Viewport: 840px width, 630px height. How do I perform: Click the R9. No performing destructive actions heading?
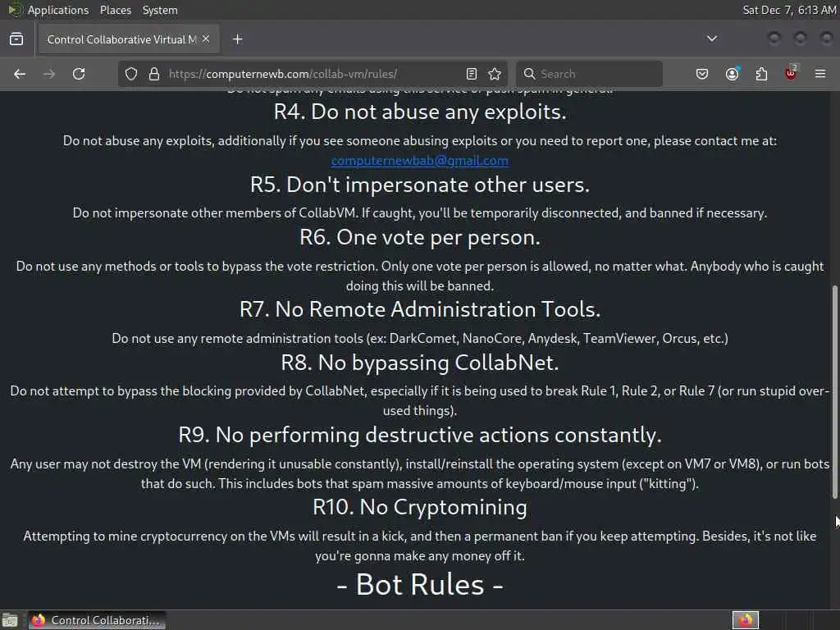click(x=420, y=435)
